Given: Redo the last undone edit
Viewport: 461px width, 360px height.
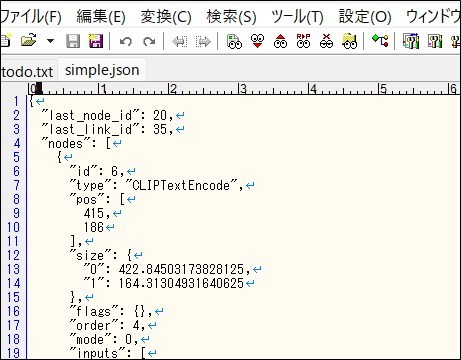Looking at the screenshot, I should (x=149, y=42).
